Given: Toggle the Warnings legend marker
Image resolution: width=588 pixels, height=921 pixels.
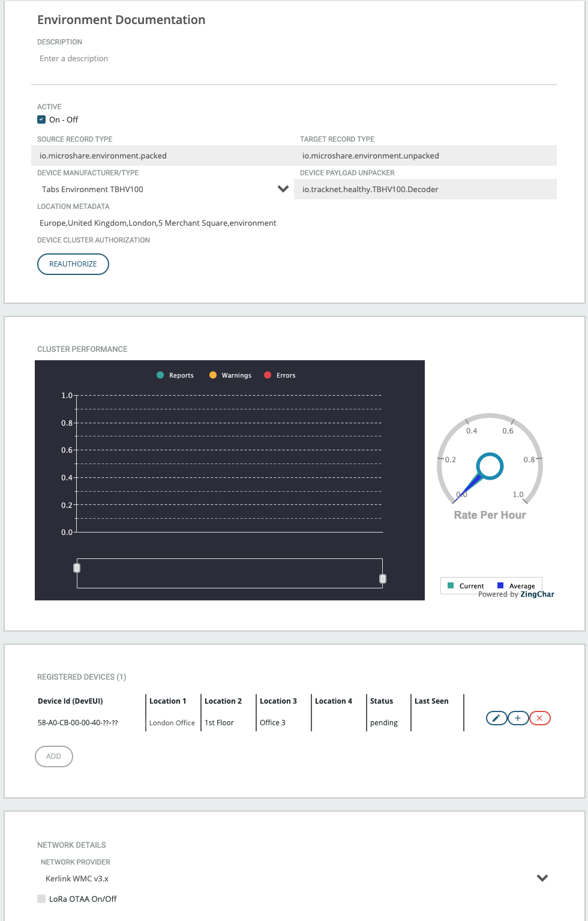Looking at the screenshot, I should tap(213, 375).
